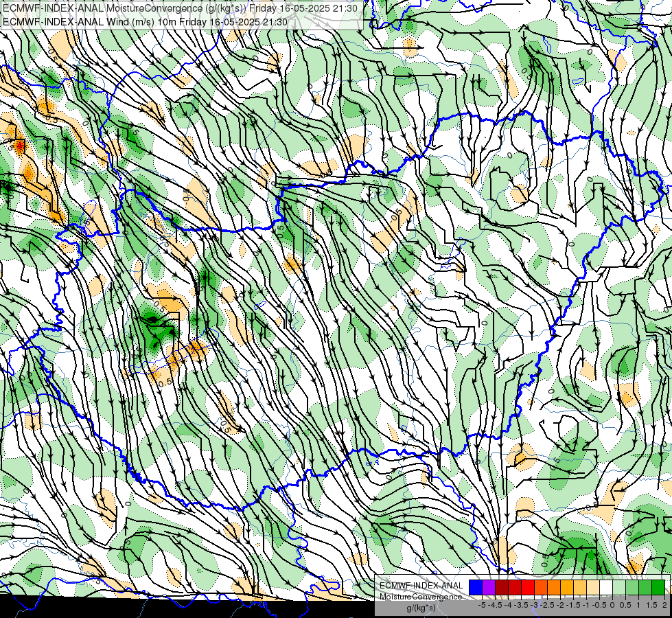Select the purple legend swatch (-5 to -4.5)
Viewport: 672px width, 618px height.
(x=489, y=587)
